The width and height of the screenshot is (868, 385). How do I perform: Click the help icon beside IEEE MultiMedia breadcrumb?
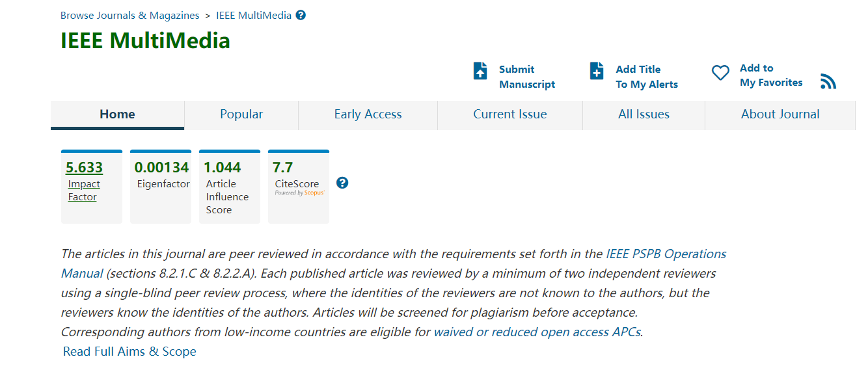(301, 15)
